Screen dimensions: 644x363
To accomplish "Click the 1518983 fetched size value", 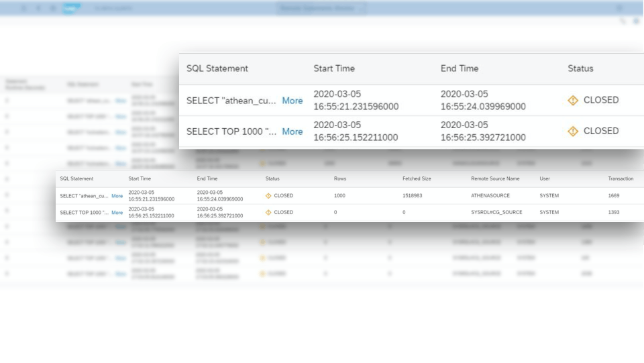I will (x=412, y=195).
